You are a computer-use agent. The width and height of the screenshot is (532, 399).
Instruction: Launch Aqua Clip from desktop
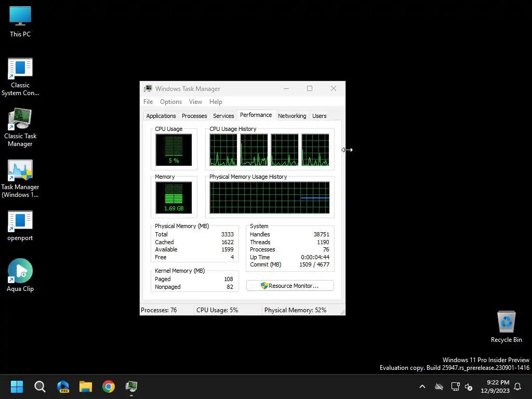(20, 275)
